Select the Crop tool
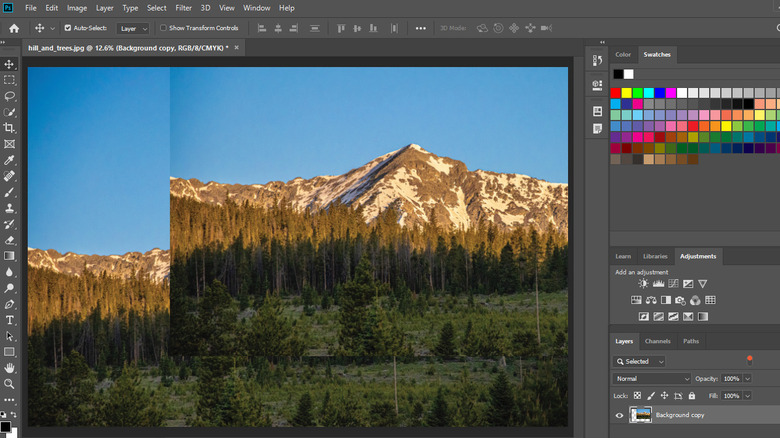Image resolution: width=780 pixels, height=438 pixels. pos(10,128)
